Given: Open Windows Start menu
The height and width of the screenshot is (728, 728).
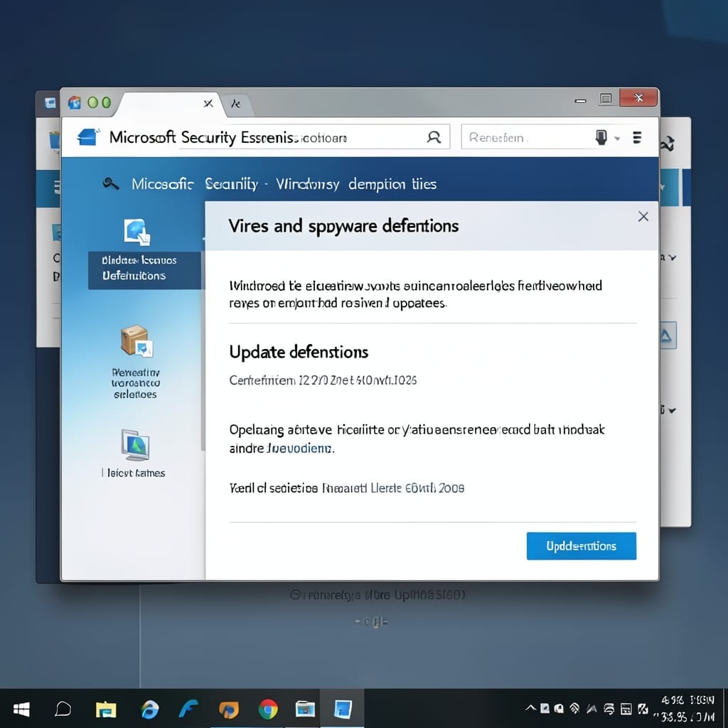Looking at the screenshot, I should pos(21,709).
